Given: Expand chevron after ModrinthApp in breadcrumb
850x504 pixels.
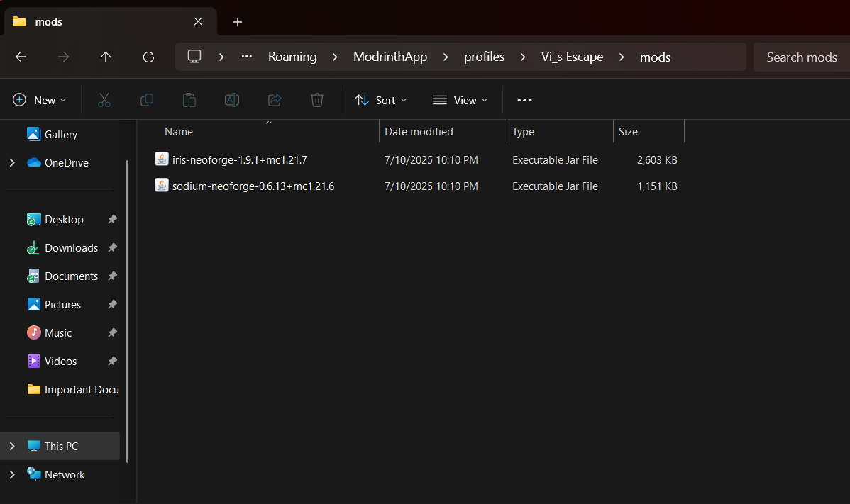Looking at the screenshot, I should pyautogui.click(x=446, y=57).
